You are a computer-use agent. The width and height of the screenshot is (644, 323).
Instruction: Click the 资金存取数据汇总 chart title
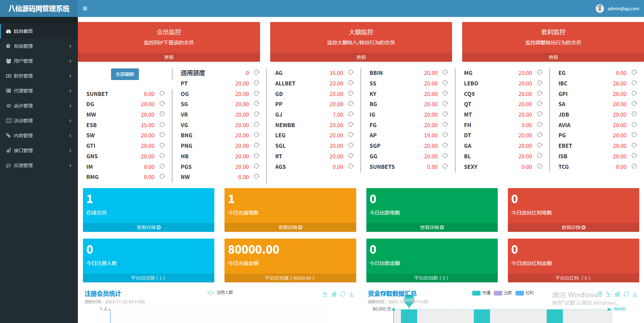tap(392, 294)
